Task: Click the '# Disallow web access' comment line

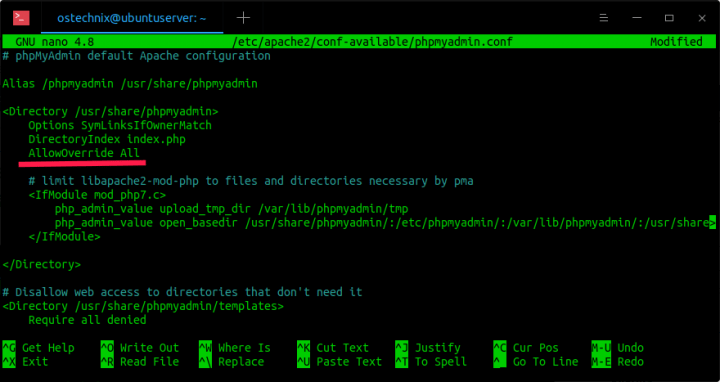Action: [x=182, y=292]
